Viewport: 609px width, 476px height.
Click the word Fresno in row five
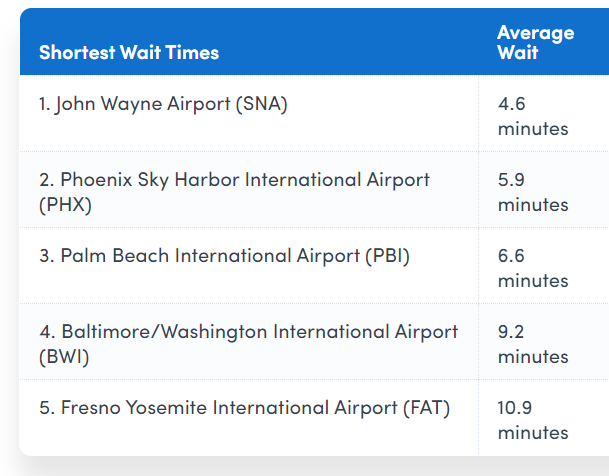[91, 408]
